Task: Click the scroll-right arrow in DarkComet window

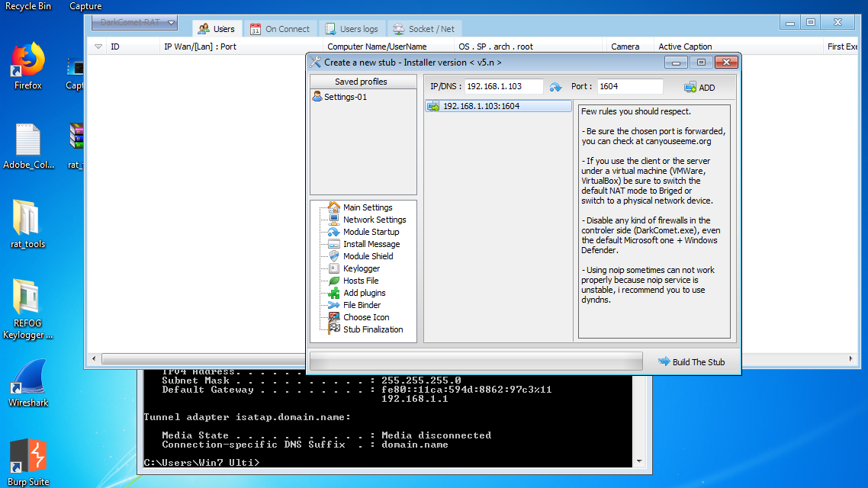Action: tap(851, 359)
